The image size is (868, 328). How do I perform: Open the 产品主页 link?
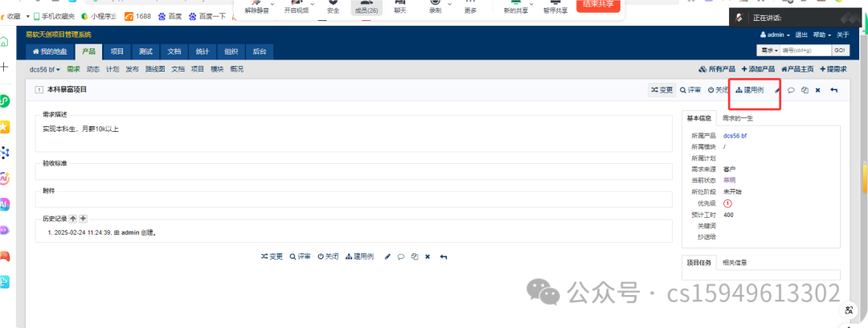pos(797,69)
